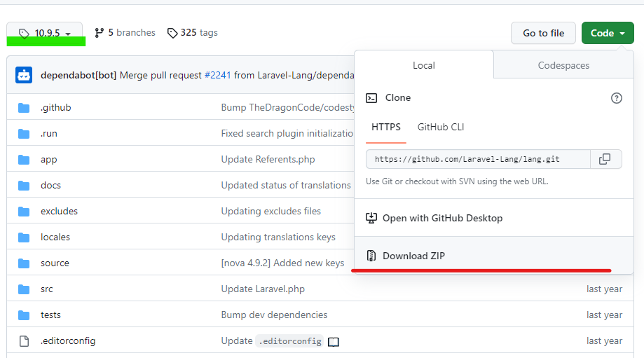
Task: Open the locales folder
Action: (55, 237)
